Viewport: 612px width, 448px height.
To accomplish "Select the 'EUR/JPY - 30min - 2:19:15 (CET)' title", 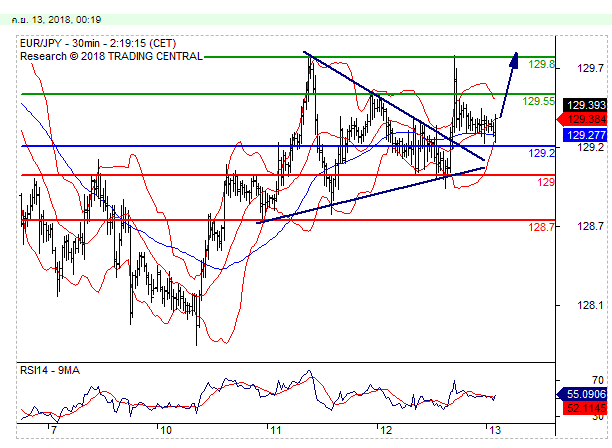I will tap(98, 43).
